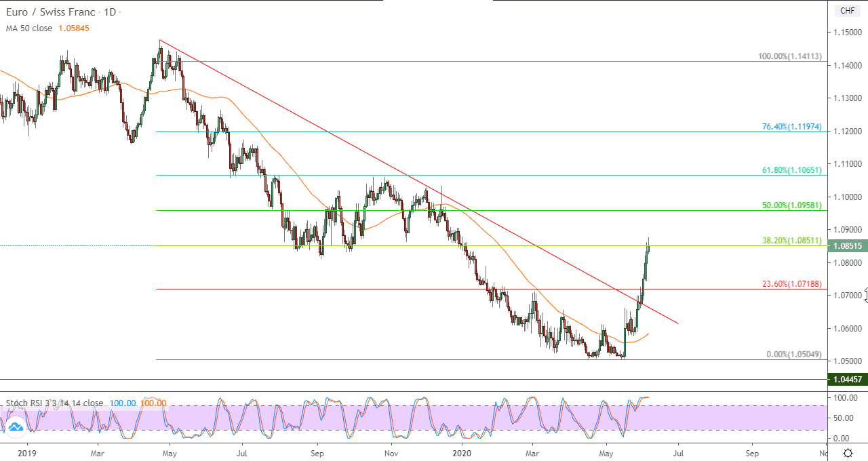The image size is (868, 461).
Task: Click the Mar label right after 2020
Action: point(532,452)
